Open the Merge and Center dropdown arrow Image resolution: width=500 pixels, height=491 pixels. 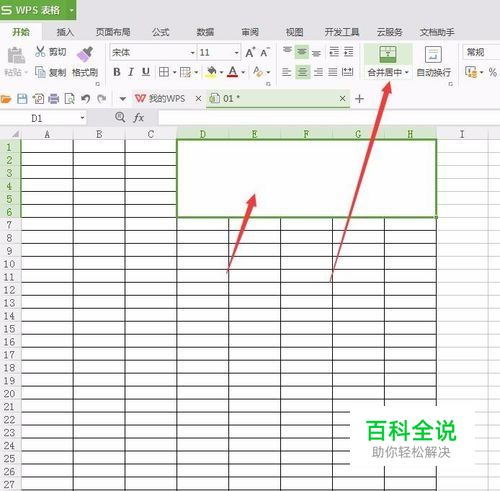click(x=407, y=72)
